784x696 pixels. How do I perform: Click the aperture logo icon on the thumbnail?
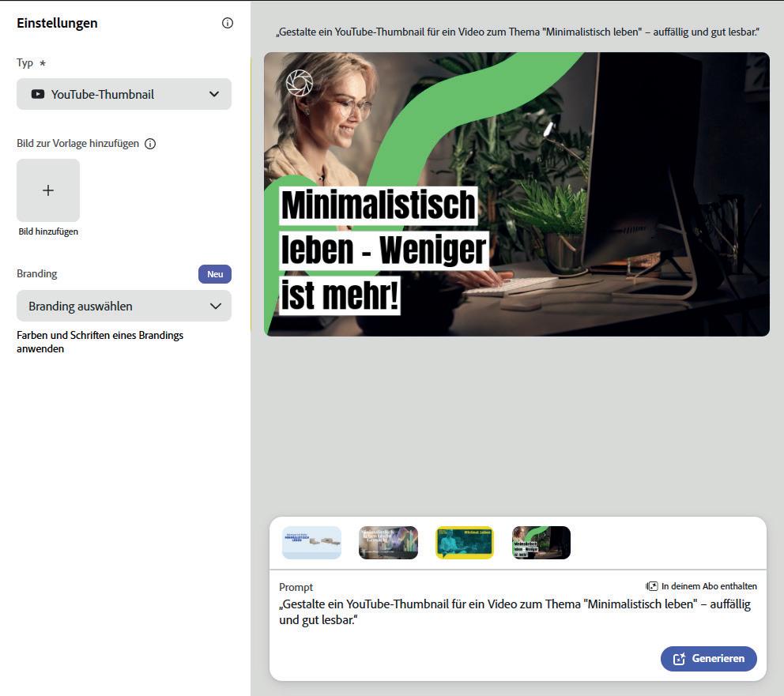tap(300, 82)
